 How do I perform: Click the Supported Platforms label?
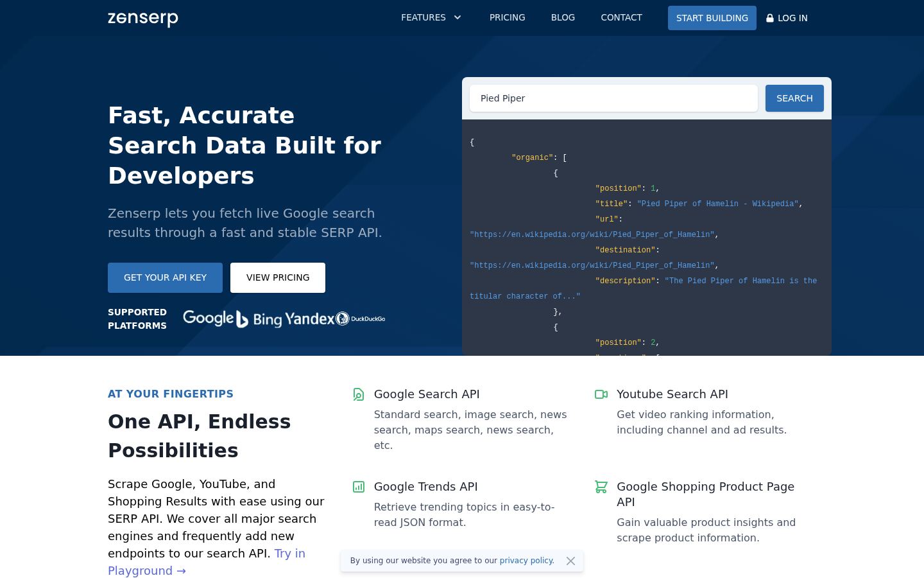click(x=137, y=319)
